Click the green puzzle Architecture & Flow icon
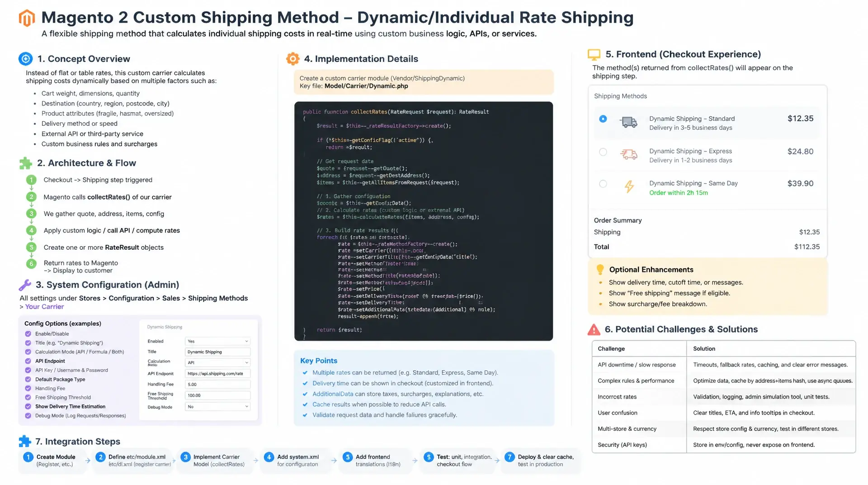The image size is (868, 485). point(26,163)
